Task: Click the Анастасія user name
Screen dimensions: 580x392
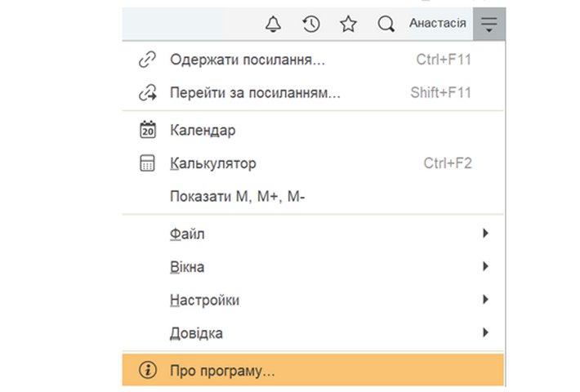Action: point(437,24)
